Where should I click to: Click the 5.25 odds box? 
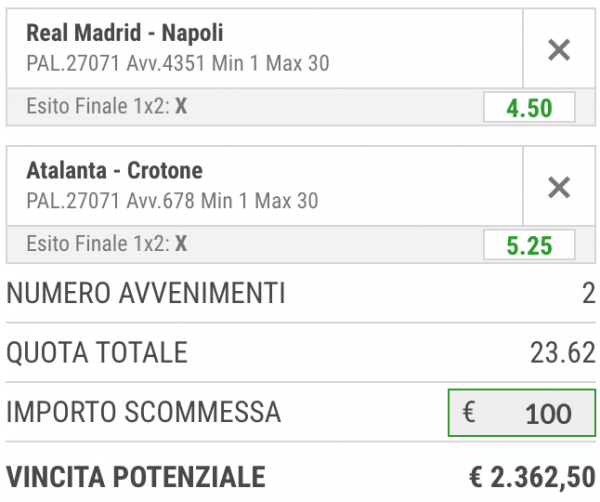[x=529, y=244]
